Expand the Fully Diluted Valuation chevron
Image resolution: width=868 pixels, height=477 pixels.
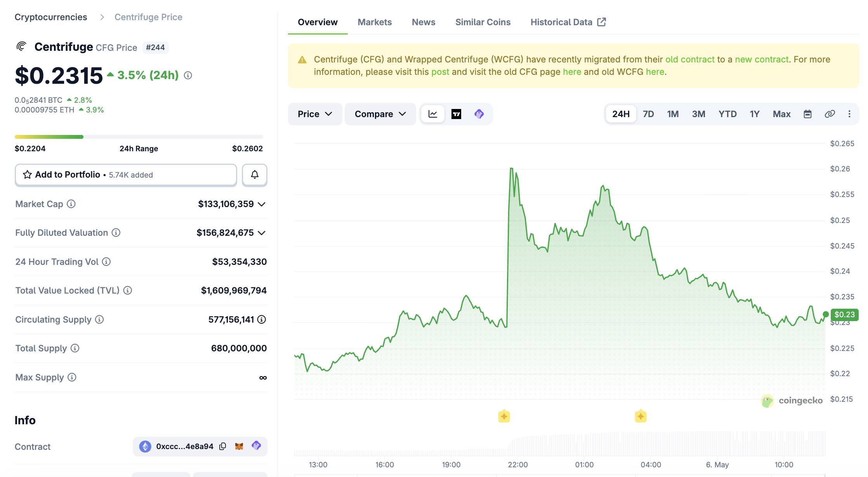[x=262, y=233]
